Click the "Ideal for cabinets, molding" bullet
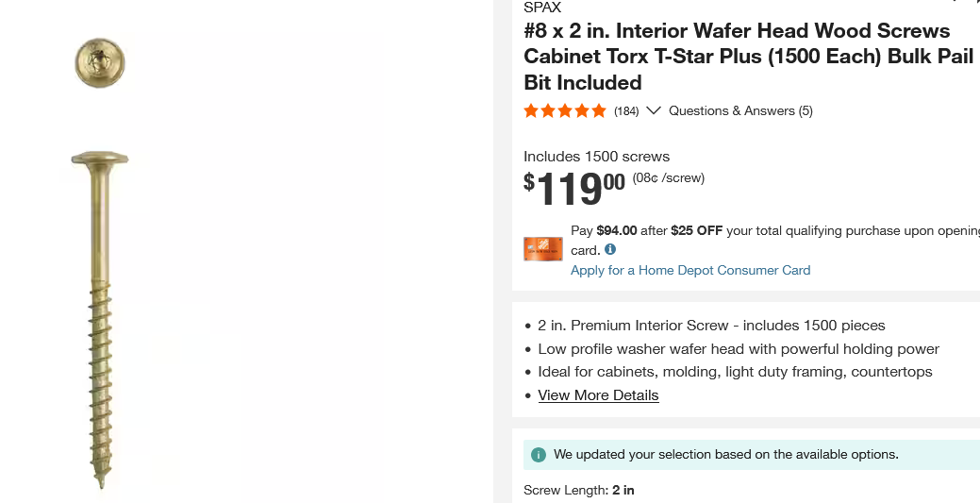The height and width of the screenshot is (503, 980). point(735,372)
